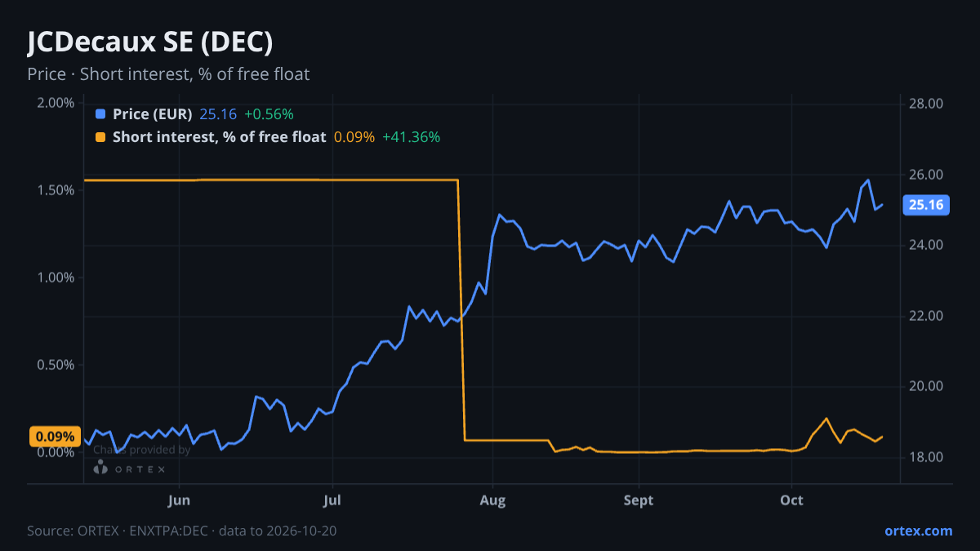
Task: Click the orange Short interest legend swatch
Action: click(x=100, y=137)
